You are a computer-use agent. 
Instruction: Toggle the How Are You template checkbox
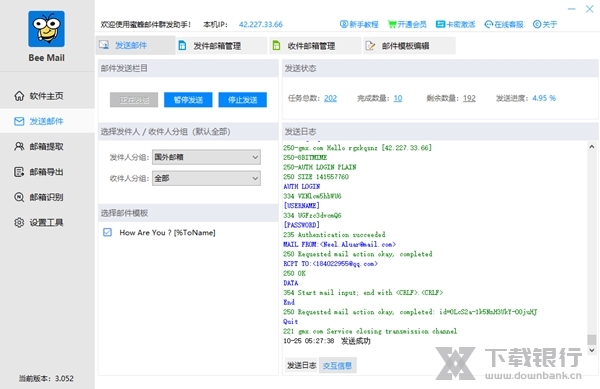click(x=108, y=232)
